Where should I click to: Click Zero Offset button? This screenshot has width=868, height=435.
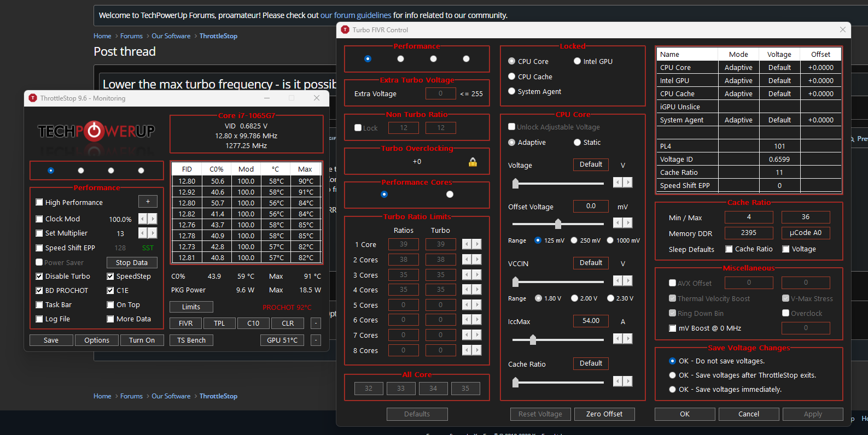(604, 414)
